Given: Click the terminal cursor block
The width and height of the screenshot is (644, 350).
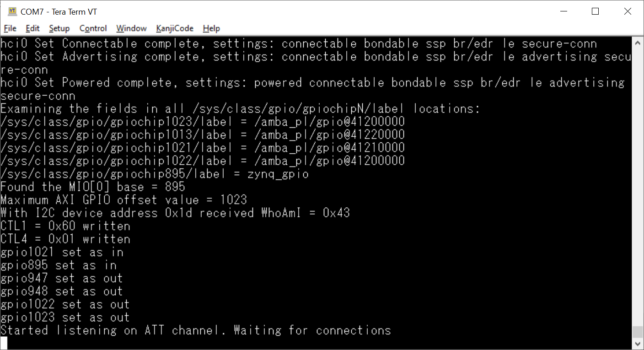Looking at the screenshot, I should pos(4,343).
